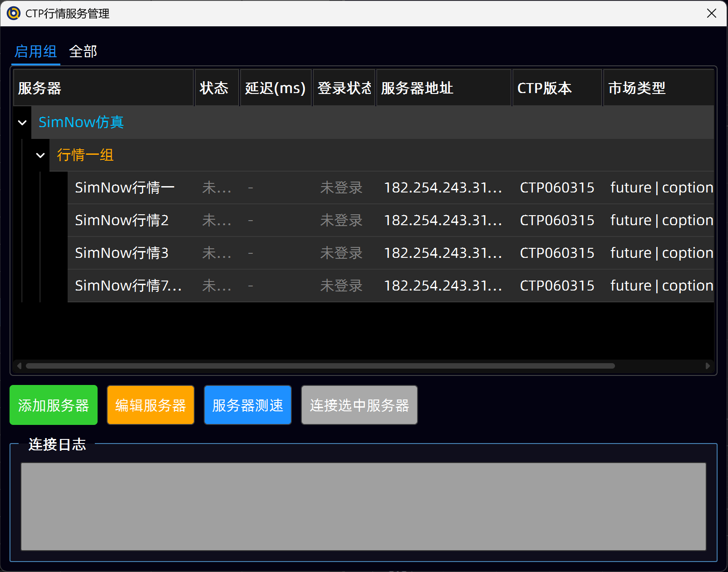Click the horizontal scrollbar left arrow

[19, 366]
